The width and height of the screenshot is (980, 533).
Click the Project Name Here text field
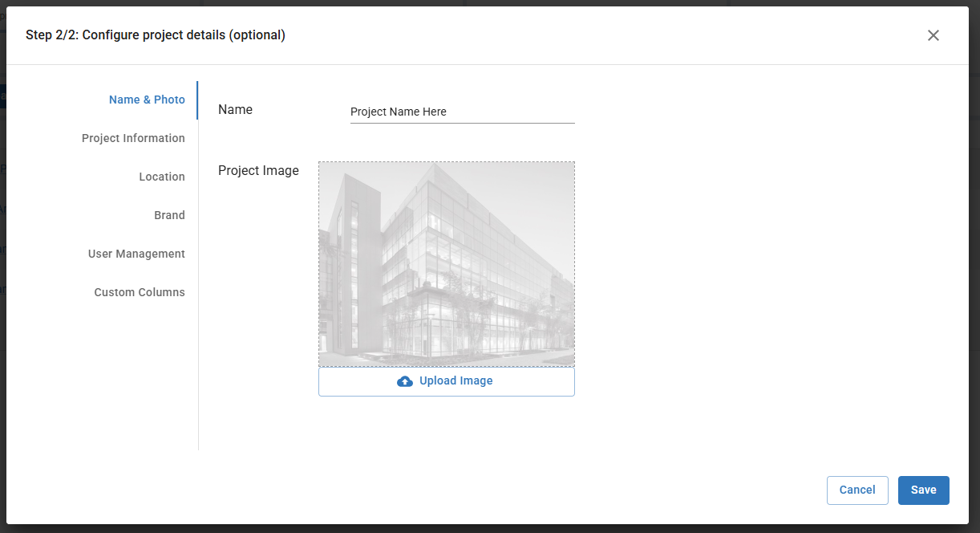point(462,112)
